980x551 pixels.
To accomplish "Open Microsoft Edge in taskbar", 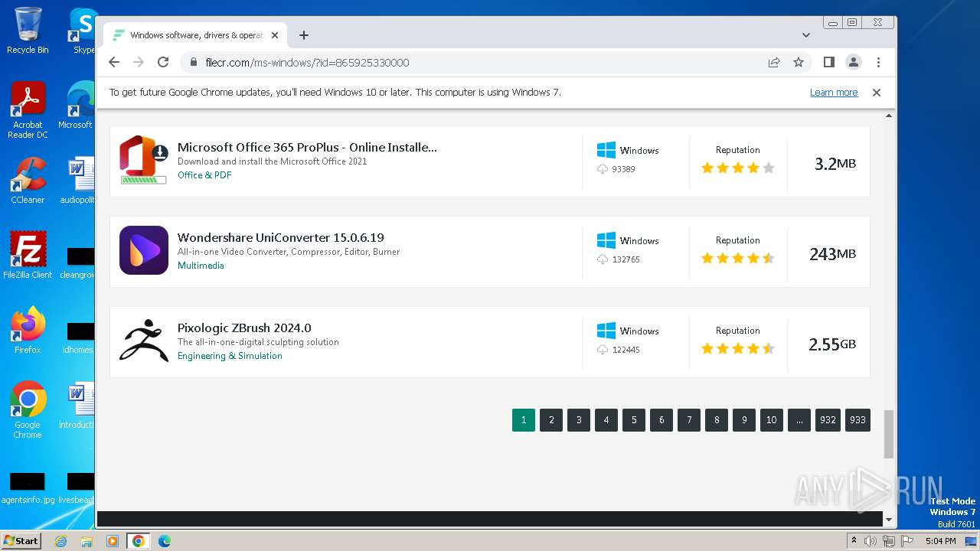I will click(x=164, y=541).
